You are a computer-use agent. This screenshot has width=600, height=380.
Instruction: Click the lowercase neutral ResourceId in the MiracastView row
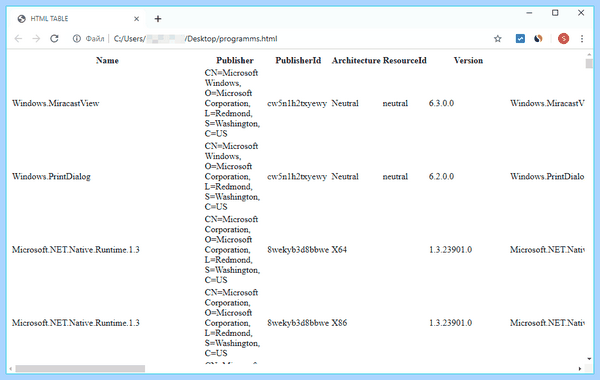(395, 103)
